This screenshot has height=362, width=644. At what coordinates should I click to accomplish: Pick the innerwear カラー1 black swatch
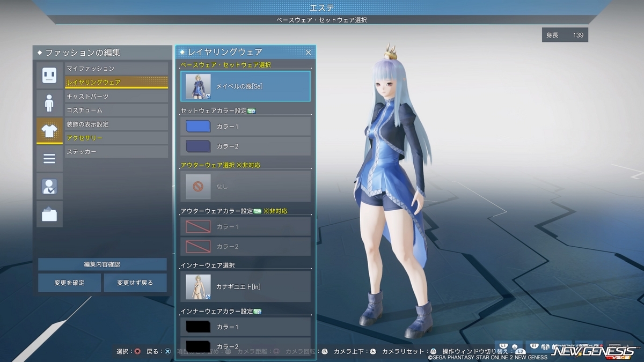coord(198,327)
